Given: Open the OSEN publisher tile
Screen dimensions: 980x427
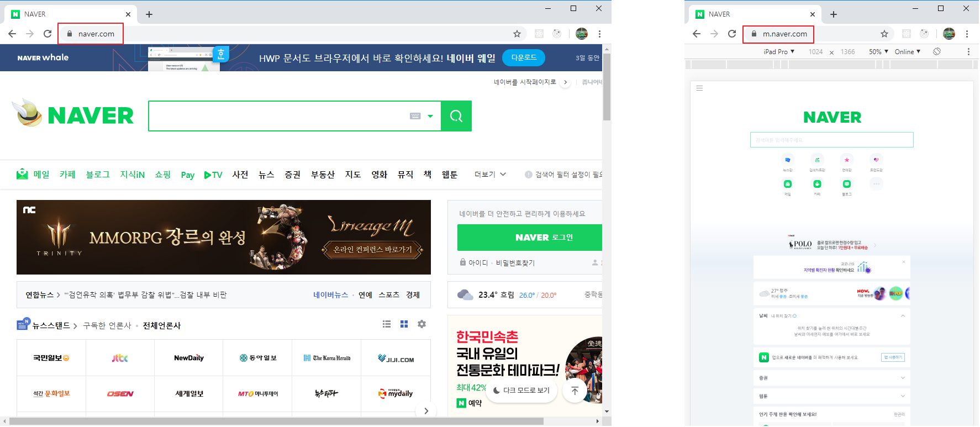Looking at the screenshot, I should pyautogui.click(x=120, y=394).
